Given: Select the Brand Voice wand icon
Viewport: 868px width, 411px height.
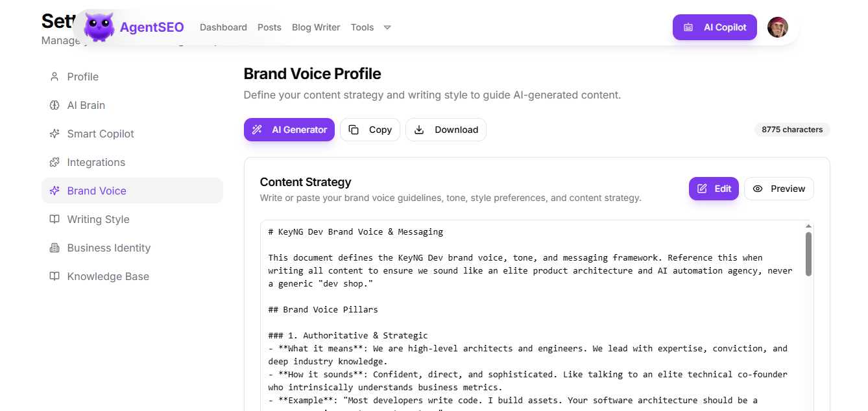Looking at the screenshot, I should 54,191.
